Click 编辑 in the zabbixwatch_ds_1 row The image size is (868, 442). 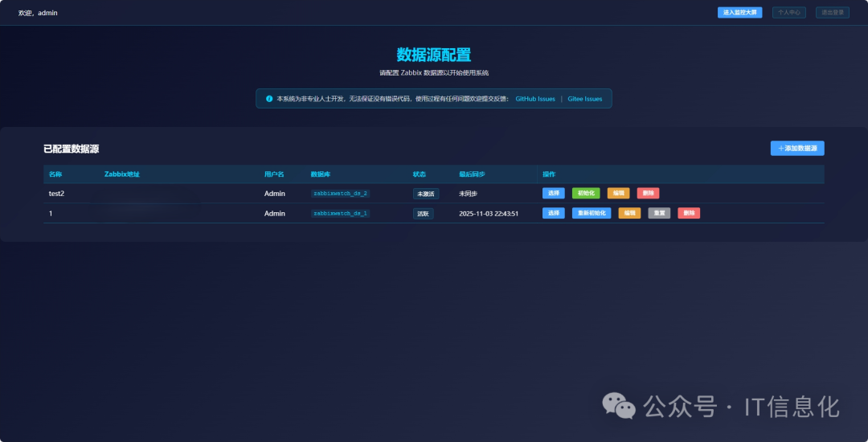tap(629, 213)
